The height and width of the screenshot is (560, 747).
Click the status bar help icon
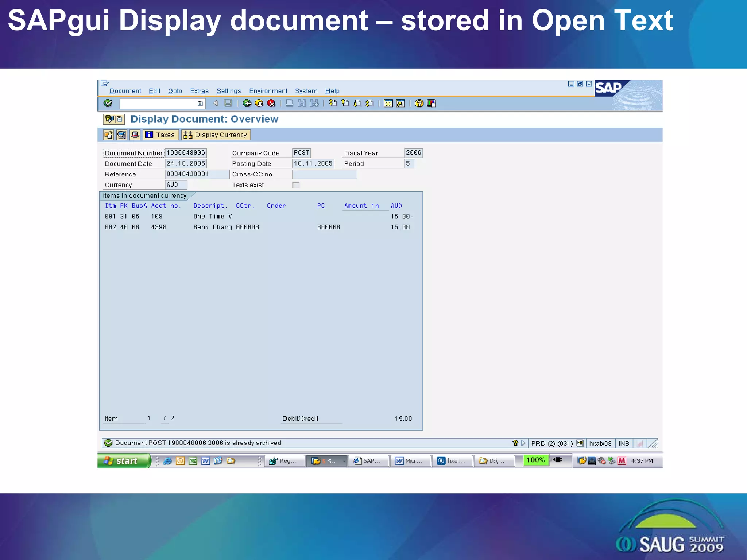[x=515, y=443]
